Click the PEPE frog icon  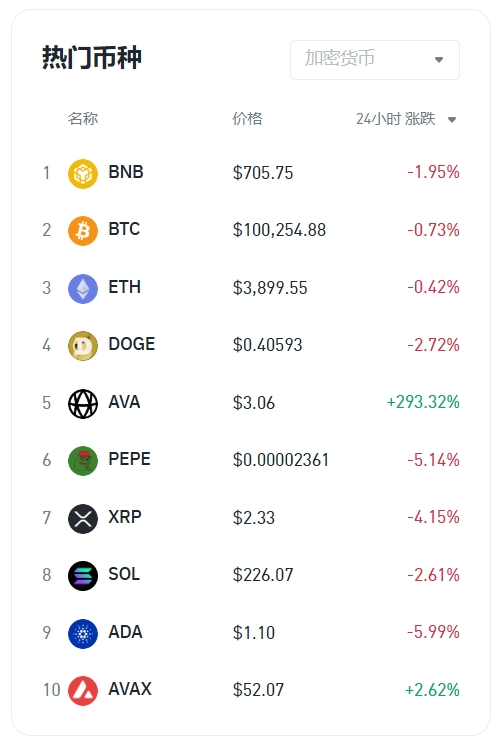coord(83,461)
